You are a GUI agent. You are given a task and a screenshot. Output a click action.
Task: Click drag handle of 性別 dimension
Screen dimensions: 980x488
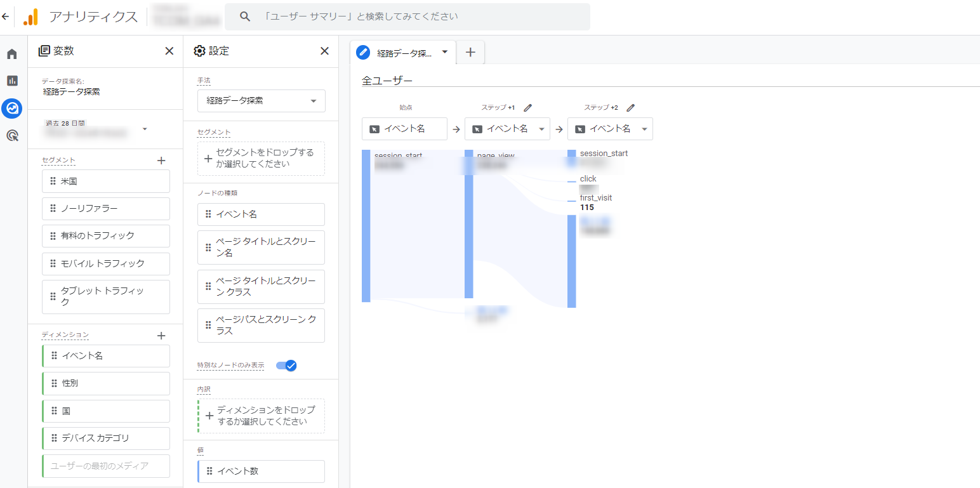click(54, 383)
